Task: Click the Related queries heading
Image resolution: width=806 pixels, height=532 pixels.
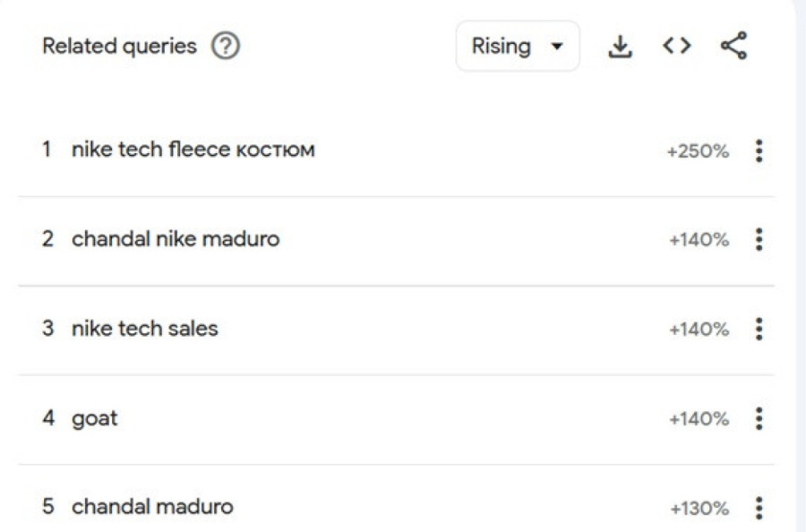Action: 119,47
